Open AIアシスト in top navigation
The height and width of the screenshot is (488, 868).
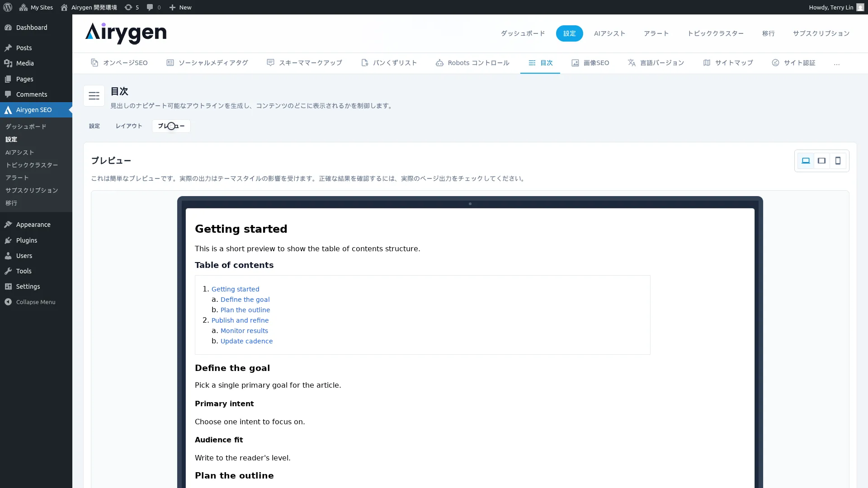[x=609, y=33]
